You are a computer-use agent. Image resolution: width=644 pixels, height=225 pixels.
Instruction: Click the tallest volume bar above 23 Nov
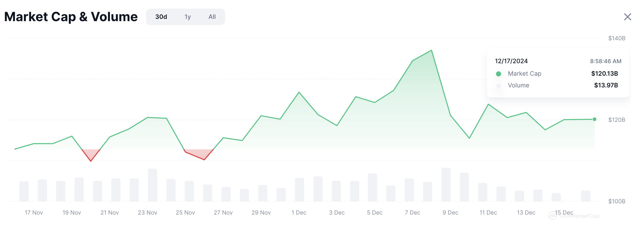tap(152, 185)
